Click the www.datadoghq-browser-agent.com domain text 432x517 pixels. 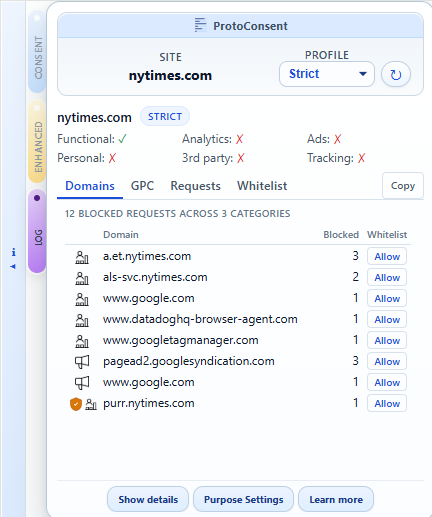(x=200, y=319)
